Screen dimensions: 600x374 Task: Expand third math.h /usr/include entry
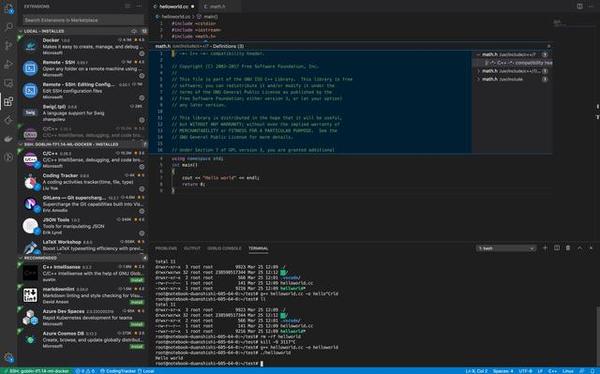[478, 79]
